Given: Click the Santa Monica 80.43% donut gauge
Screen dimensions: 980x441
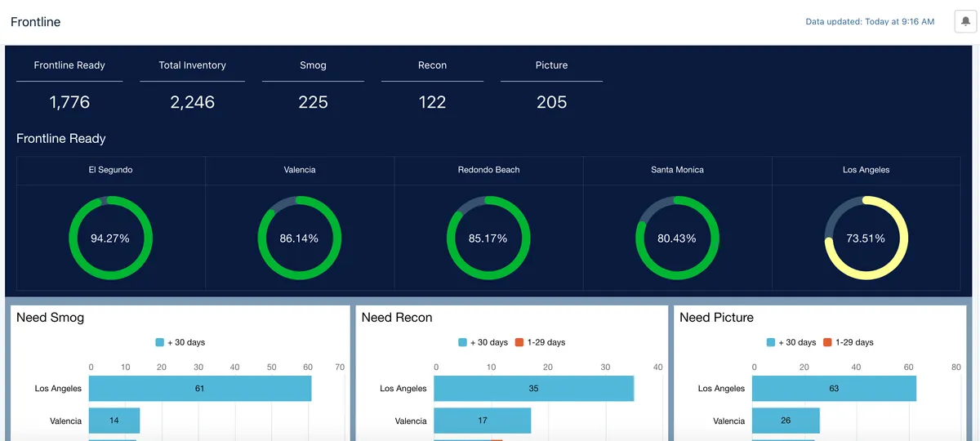Looking at the screenshot, I should pyautogui.click(x=677, y=238).
